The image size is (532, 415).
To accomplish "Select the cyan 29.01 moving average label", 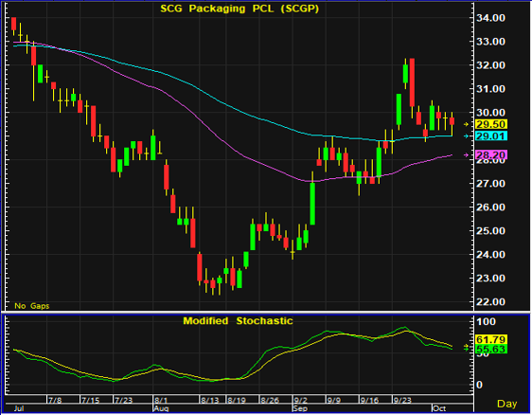I will click(x=491, y=136).
